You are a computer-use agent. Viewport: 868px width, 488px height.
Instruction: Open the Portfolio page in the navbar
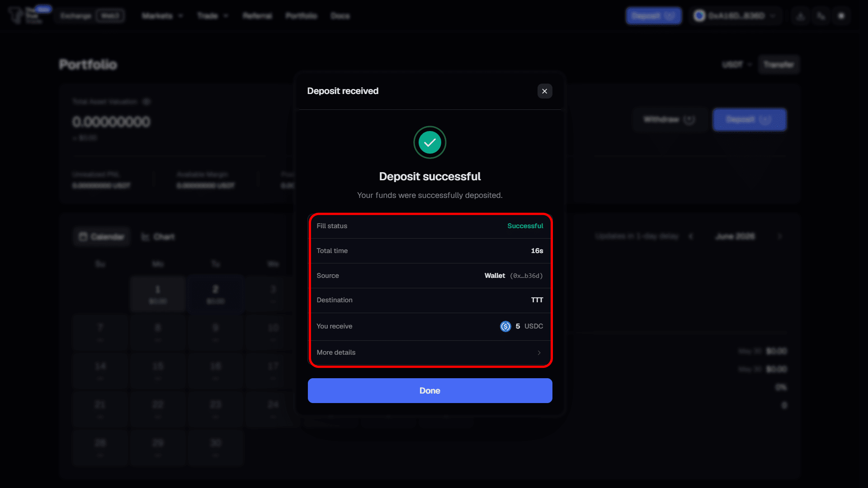coord(301,16)
